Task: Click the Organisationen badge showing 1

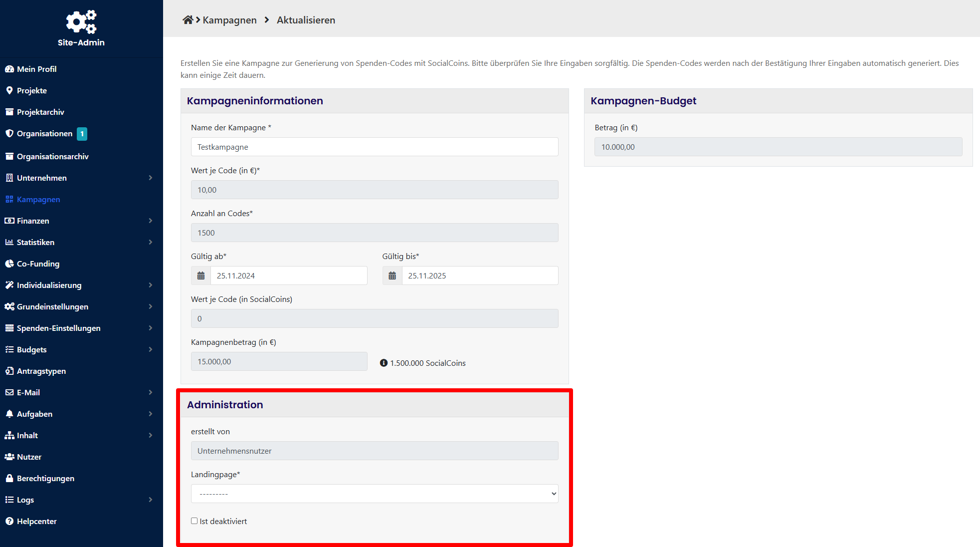Action: (x=82, y=134)
